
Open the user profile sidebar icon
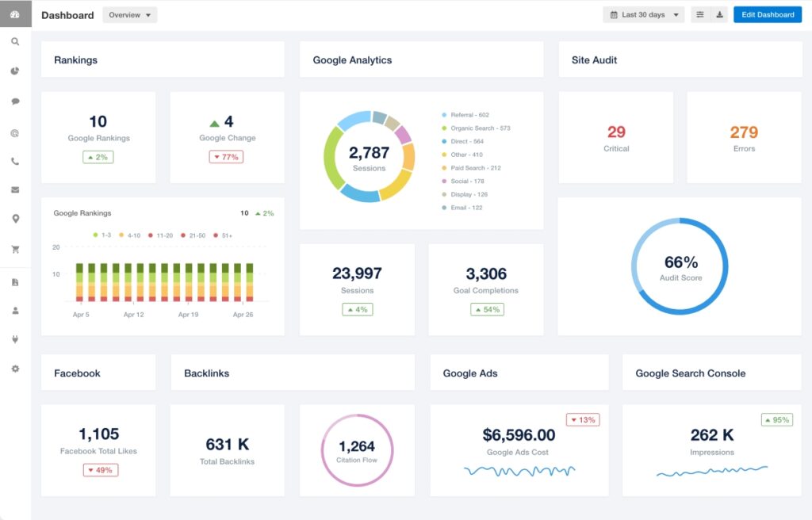[15, 310]
